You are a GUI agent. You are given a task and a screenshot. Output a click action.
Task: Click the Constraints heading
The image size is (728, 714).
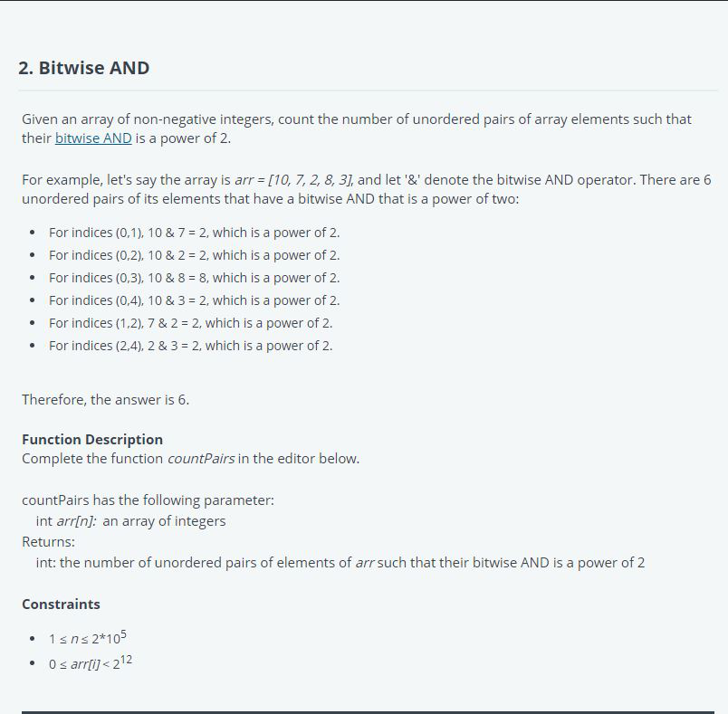pyautogui.click(x=61, y=604)
